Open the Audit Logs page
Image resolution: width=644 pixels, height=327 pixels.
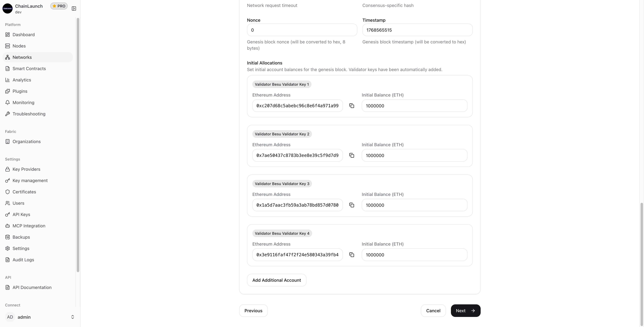(23, 260)
